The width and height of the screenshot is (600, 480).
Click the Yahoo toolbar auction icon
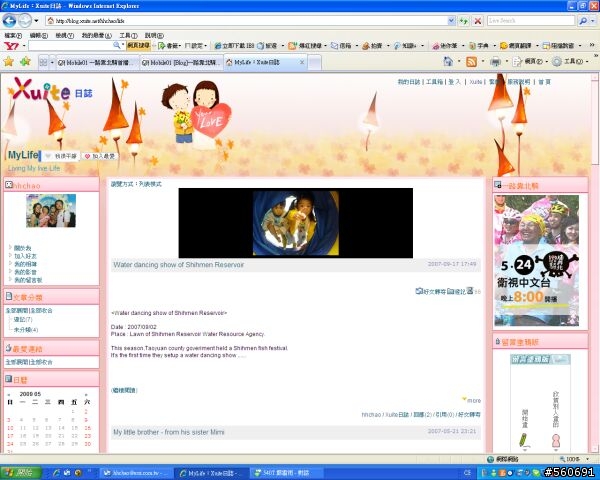click(365, 46)
